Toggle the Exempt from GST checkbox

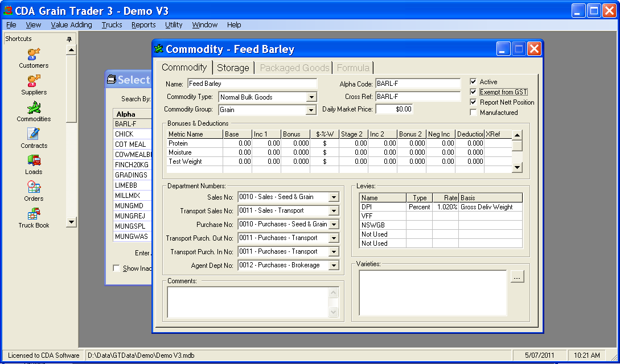[x=473, y=92]
